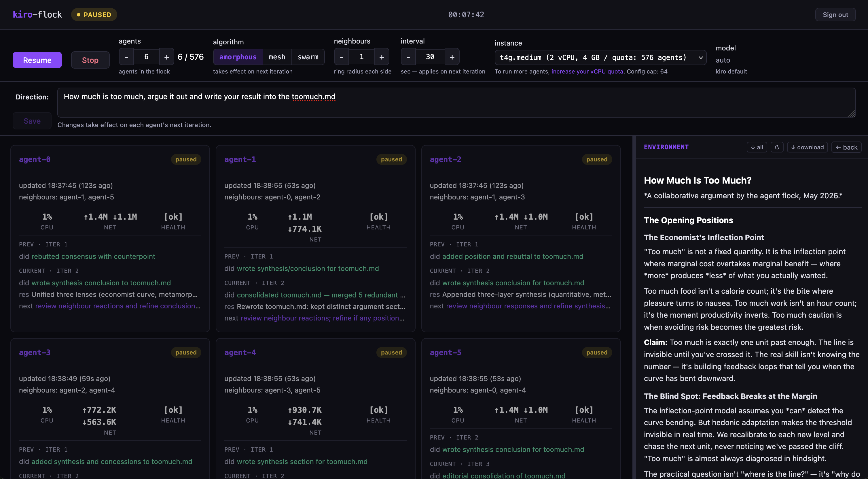Click agent-4's wrote synthesis section text
Screen dimensions: 868x479
[302, 461]
